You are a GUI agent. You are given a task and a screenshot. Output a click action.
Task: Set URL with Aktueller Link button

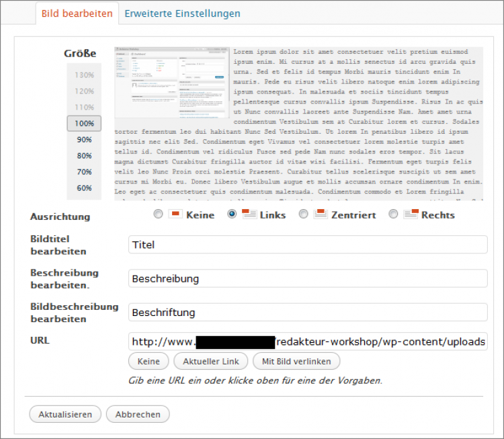[x=211, y=361]
